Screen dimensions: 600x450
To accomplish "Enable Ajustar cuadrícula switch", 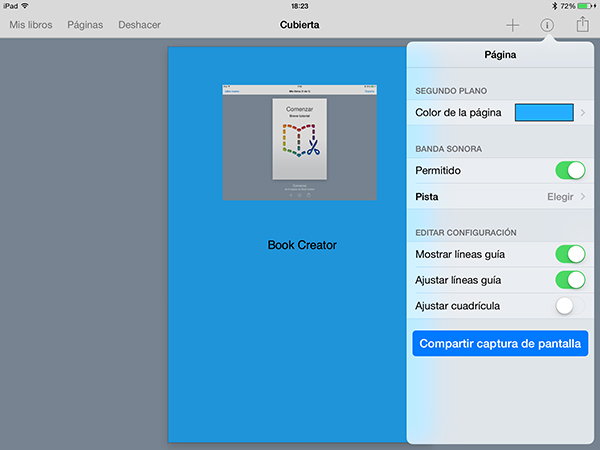I will click(570, 306).
